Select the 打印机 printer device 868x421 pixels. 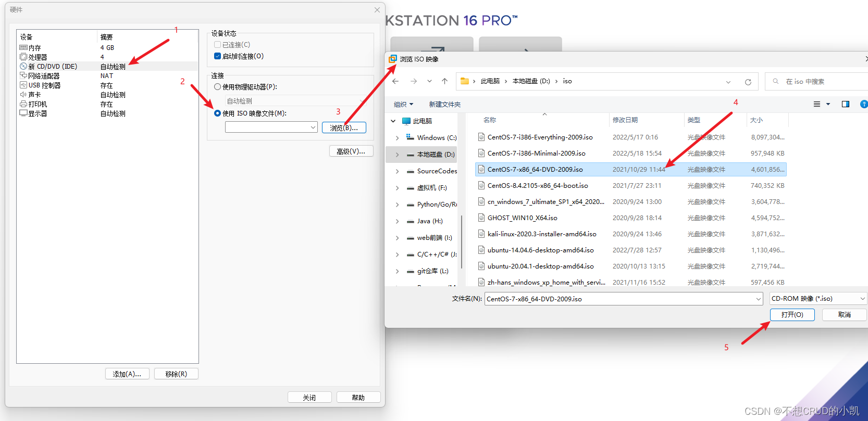pos(107,104)
